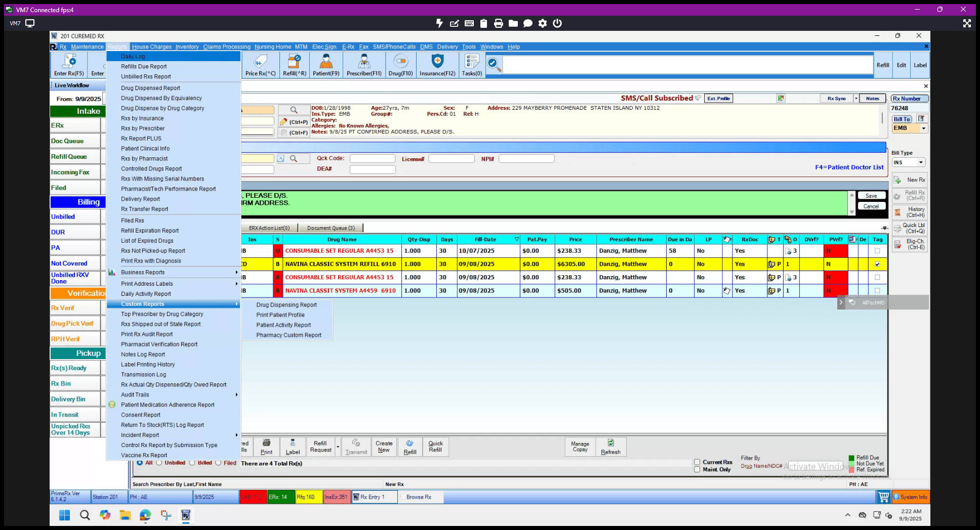Click into the Qck Code input field
Screen dimensions: 980x530
click(x=372, y=159)
